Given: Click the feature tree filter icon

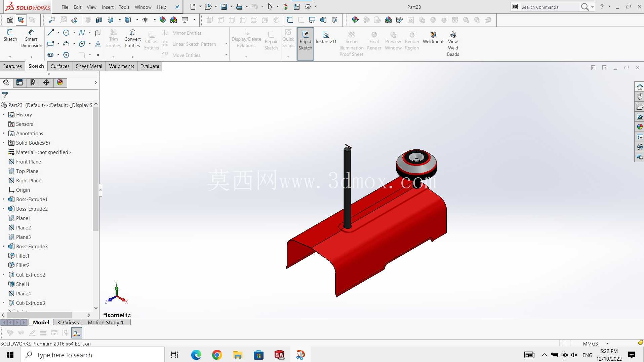Looking at the screenshot, I should pyautogui.click(x=5, y=95).
